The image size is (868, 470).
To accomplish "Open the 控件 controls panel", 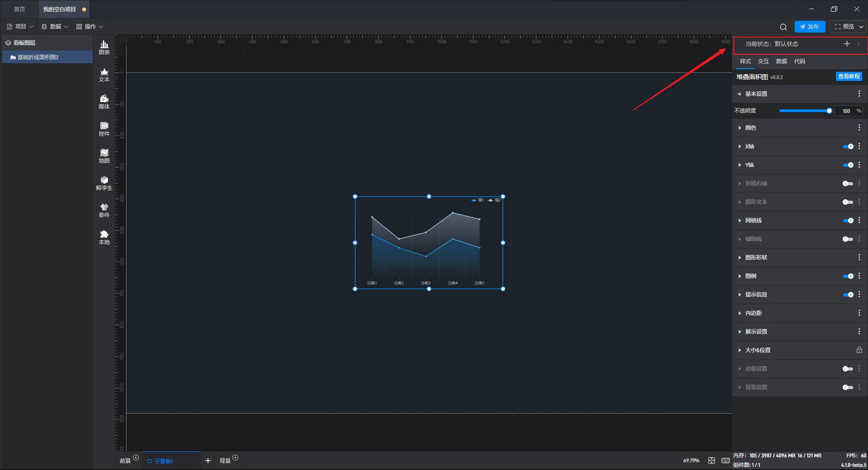I will pos(104,129).
